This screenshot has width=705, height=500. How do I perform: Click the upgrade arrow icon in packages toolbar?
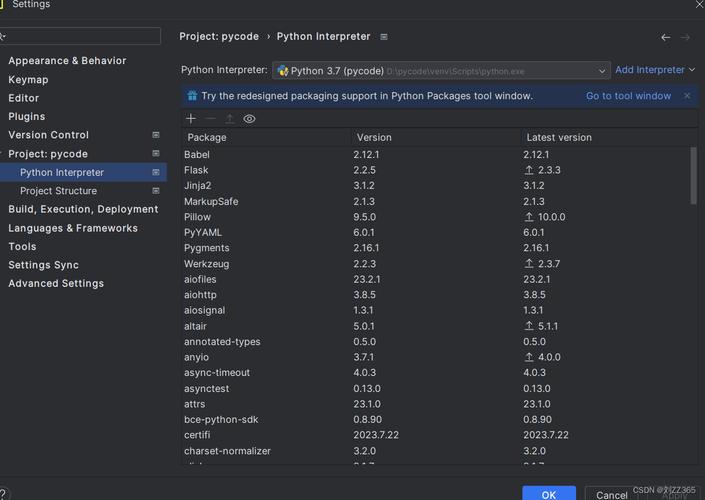tap(229, 119)
